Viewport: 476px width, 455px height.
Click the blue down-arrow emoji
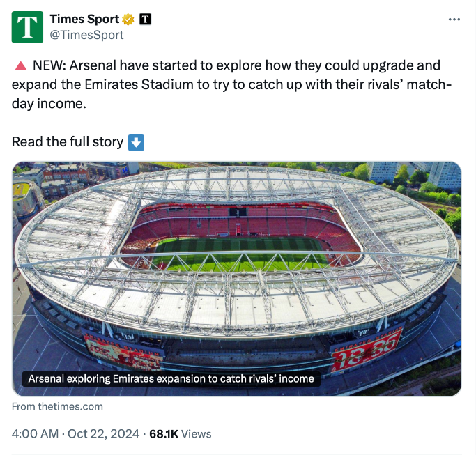coord(137,142)
